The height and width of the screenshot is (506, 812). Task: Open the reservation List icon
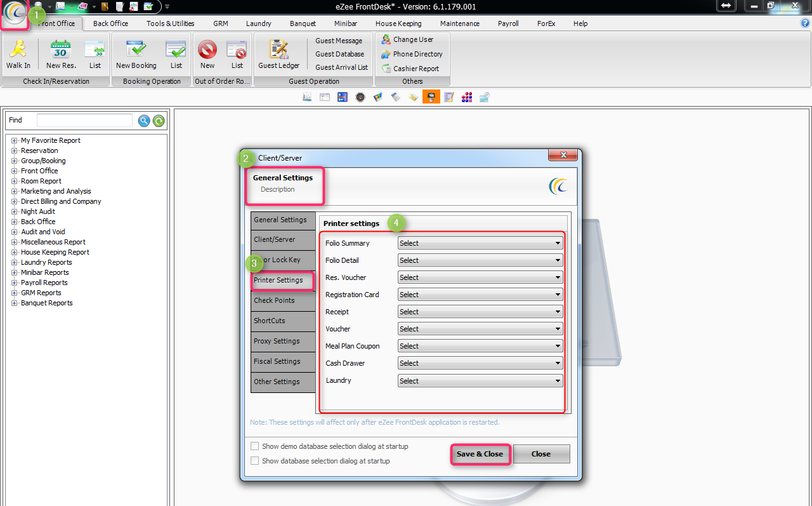coord(95,54)
